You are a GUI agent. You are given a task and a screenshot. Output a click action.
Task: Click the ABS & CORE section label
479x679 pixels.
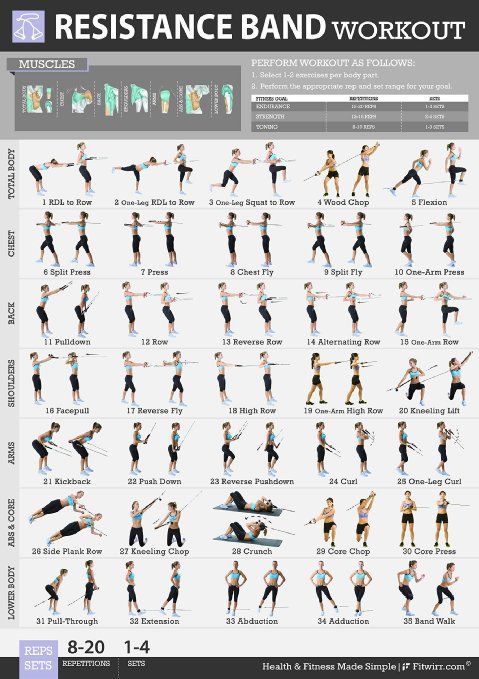click(x=12, y=523)
